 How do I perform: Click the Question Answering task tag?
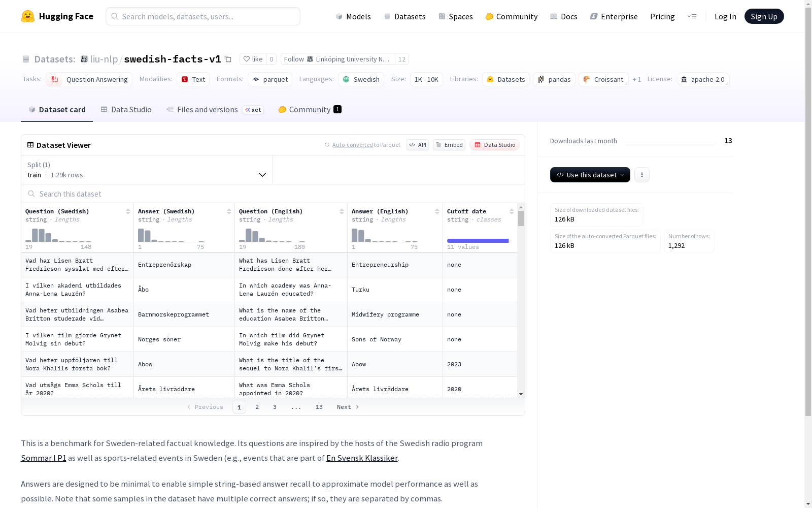click(x=89, y=79)
